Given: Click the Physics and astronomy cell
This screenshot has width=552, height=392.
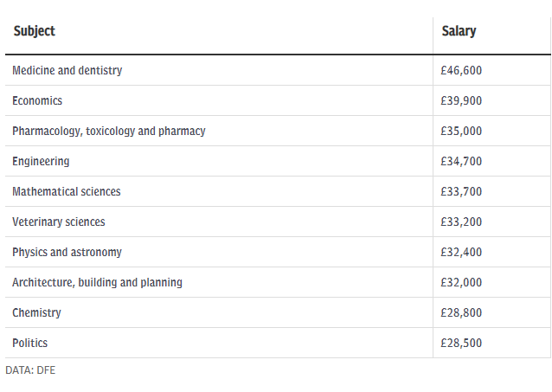Looking at the screenshot, I should coord(67,252).
